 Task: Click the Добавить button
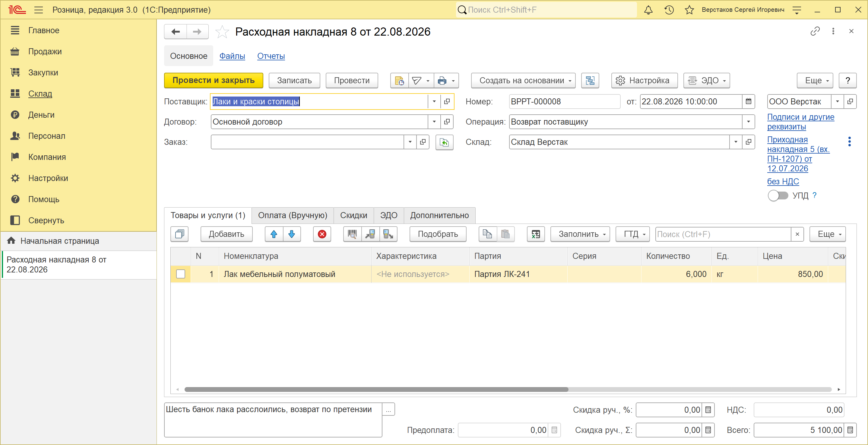coord(227,234)
